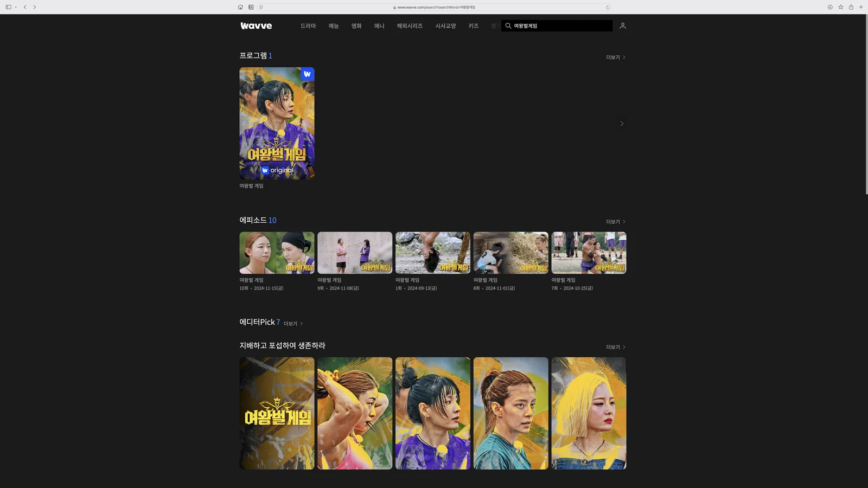Expand 더보기 for the 프로그램 section
Screen dimensions: 868x488
click(616, 57)
